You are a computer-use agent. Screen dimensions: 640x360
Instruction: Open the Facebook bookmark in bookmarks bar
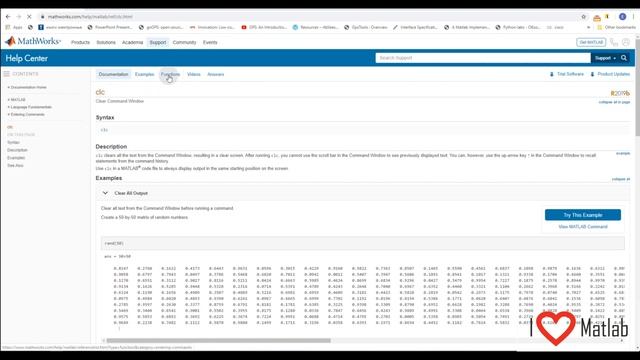pyautogui.click(x=60, y=27)
